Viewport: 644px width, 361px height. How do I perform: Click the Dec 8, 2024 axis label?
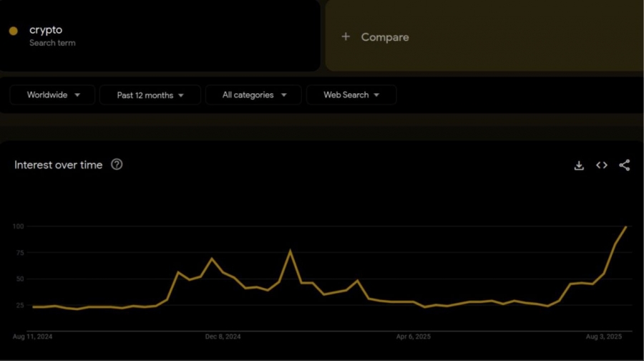click(223, 335)
